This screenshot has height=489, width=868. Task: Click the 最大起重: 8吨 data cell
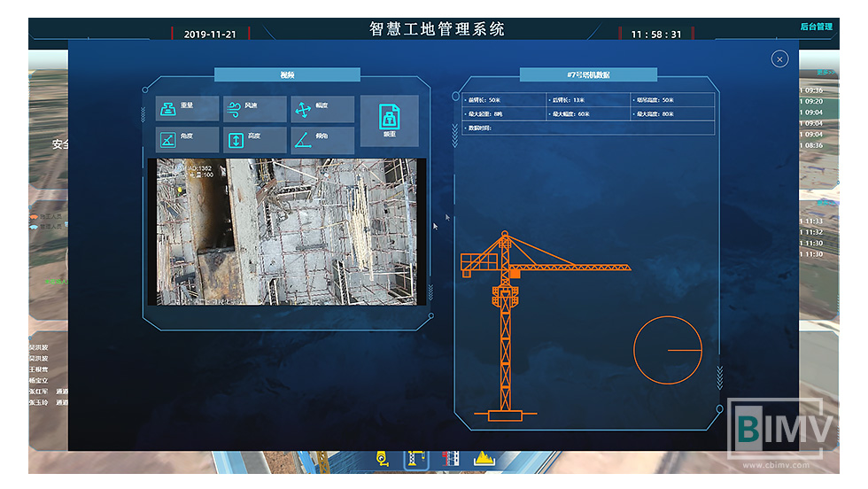tap(504, 114)
